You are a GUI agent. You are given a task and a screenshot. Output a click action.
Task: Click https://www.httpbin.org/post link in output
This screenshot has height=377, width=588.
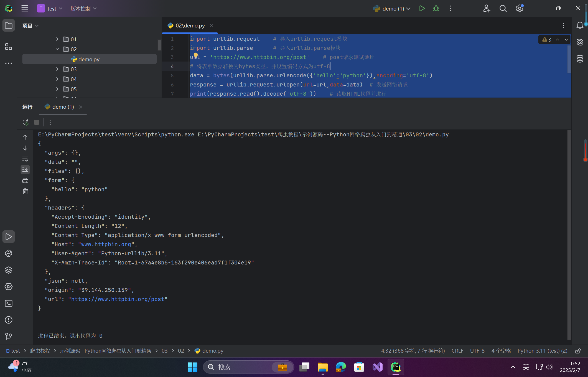click(118, 299)
